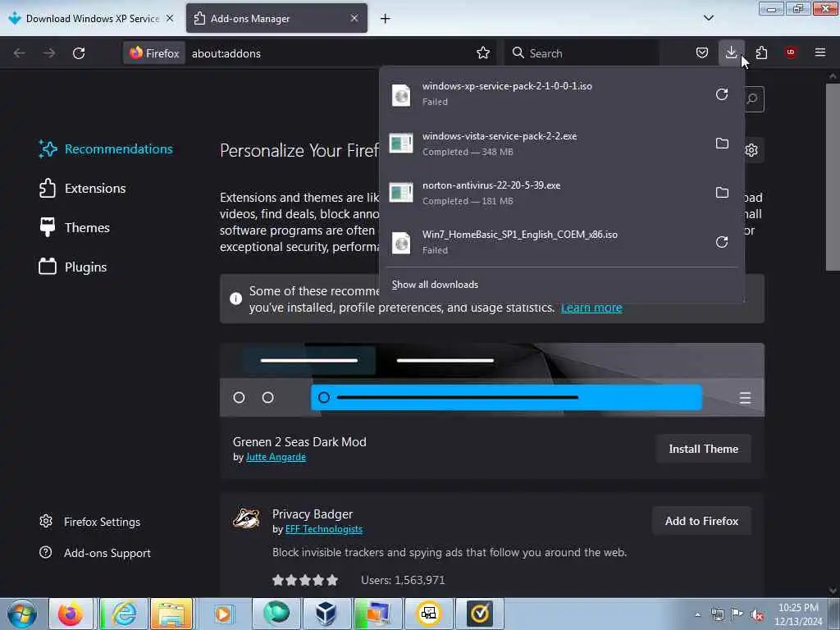This screenshot has width=840, height=630.
Task: Open Windows Explorer from taskbar
Action: click(x=171, y=614)
